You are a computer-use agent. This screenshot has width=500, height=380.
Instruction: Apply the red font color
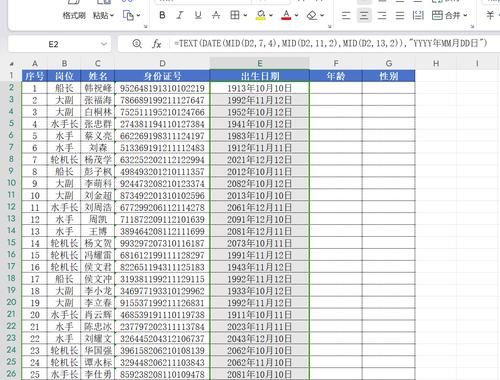pos(286,15)
